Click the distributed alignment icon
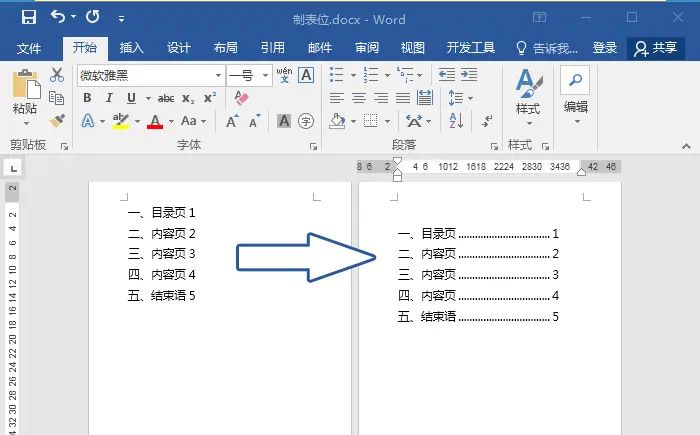This screenshot has width=700, height=435. [x=425, y=98]
